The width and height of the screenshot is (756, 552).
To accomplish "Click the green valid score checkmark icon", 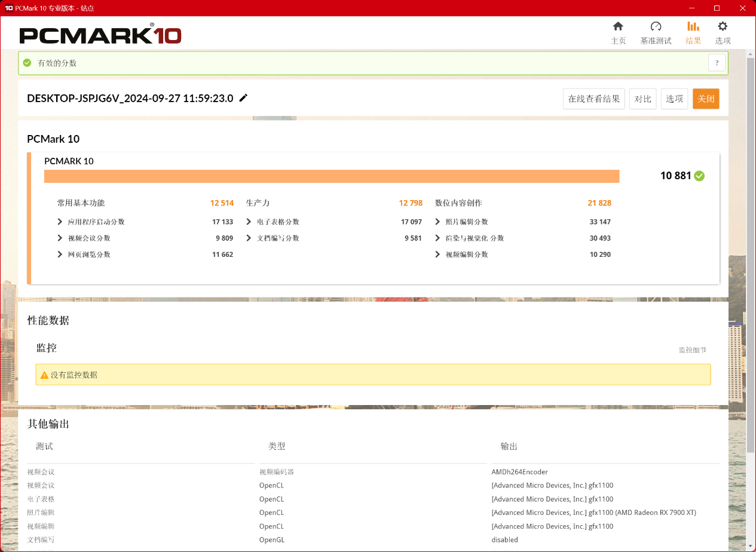I will tap(27, 63).
